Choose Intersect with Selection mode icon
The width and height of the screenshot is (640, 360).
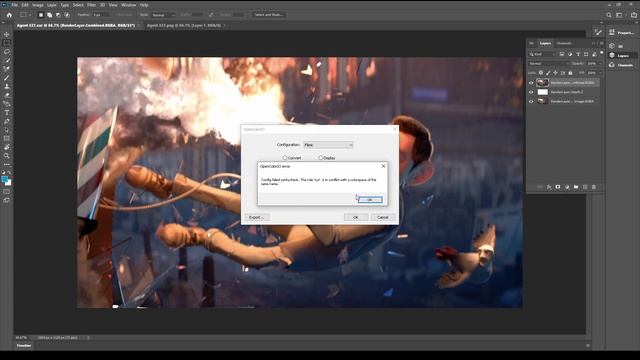(67, 15)
